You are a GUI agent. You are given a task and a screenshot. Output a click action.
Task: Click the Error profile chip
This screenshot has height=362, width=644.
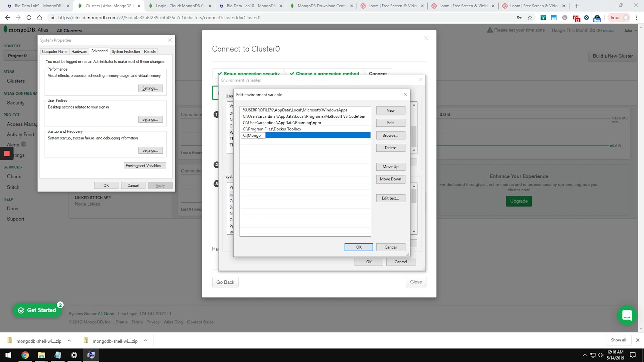coord(619,17)
